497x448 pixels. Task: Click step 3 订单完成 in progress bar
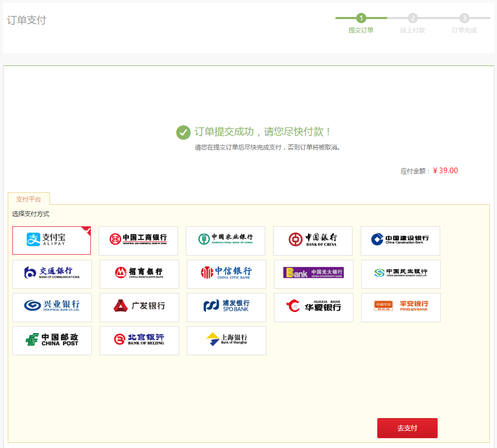coord(464,23)
